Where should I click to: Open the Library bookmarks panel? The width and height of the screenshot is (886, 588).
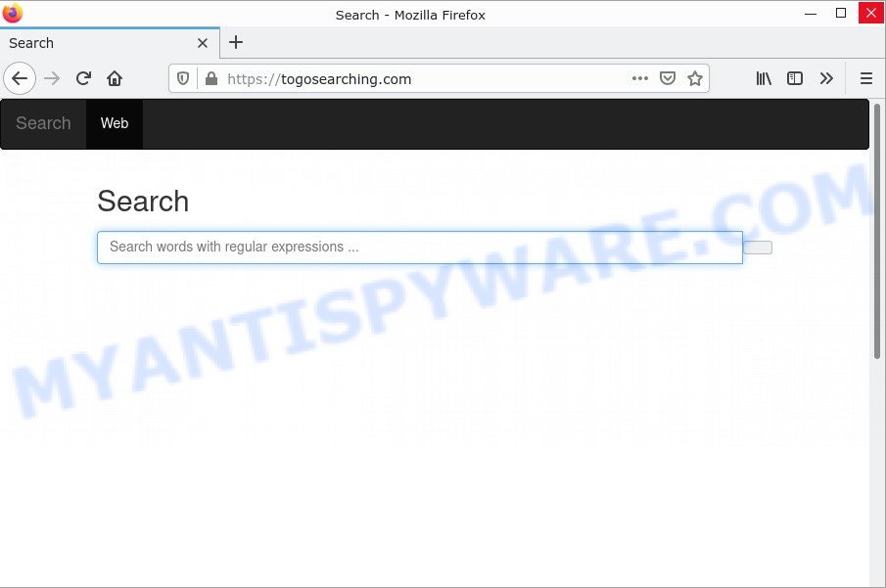click(x=764, y=78)
